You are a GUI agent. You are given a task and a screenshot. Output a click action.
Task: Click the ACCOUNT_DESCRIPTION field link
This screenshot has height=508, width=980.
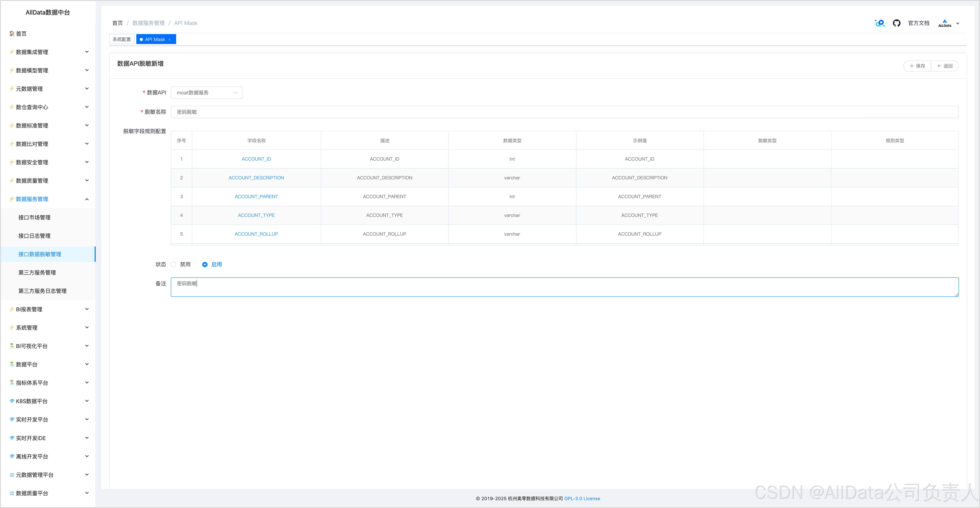tap(256, 178)
